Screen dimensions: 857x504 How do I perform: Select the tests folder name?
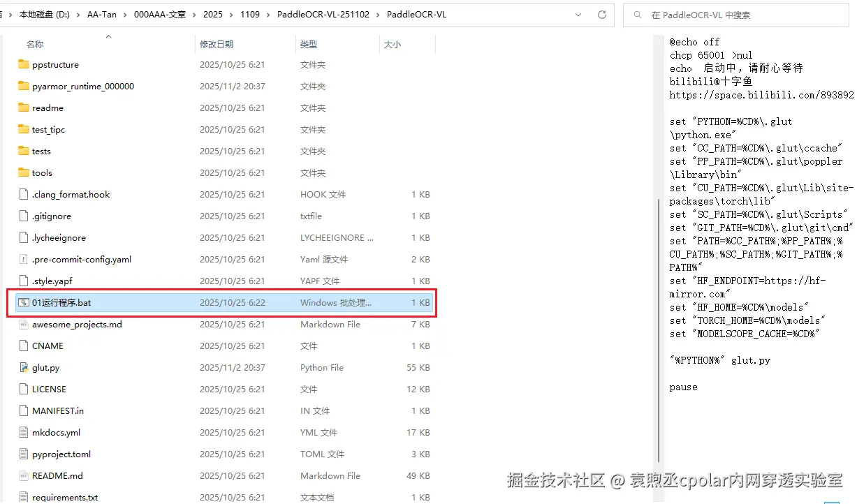(41, 151)
